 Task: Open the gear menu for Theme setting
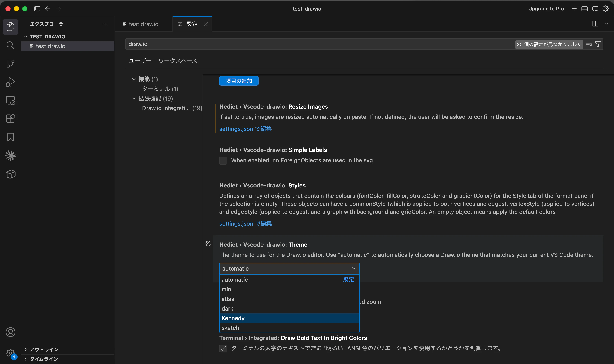point(208,243)
